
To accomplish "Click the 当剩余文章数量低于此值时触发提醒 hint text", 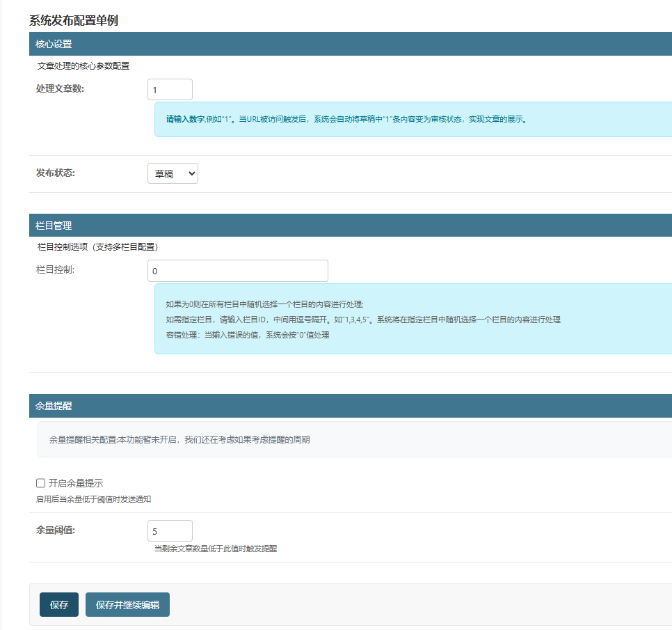I will pyautogui.click(x=216, y=549).
